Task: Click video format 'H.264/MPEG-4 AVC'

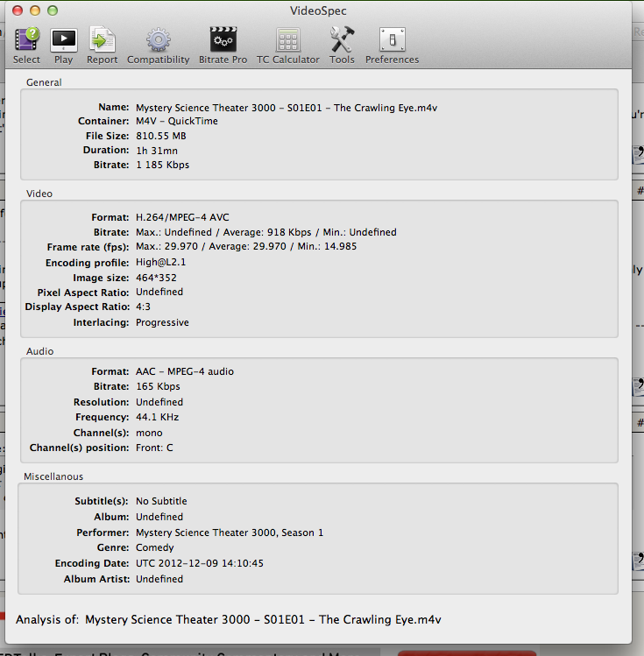Action: point(182,217)
